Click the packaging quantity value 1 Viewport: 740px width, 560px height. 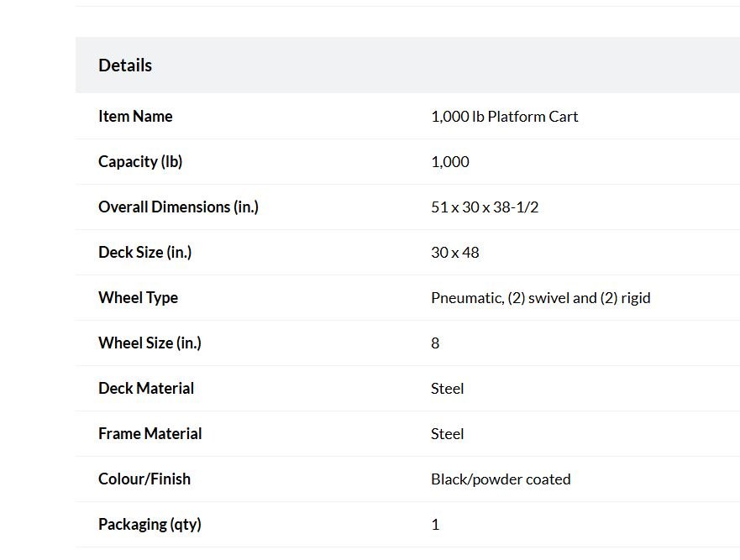tap(435, 525)
